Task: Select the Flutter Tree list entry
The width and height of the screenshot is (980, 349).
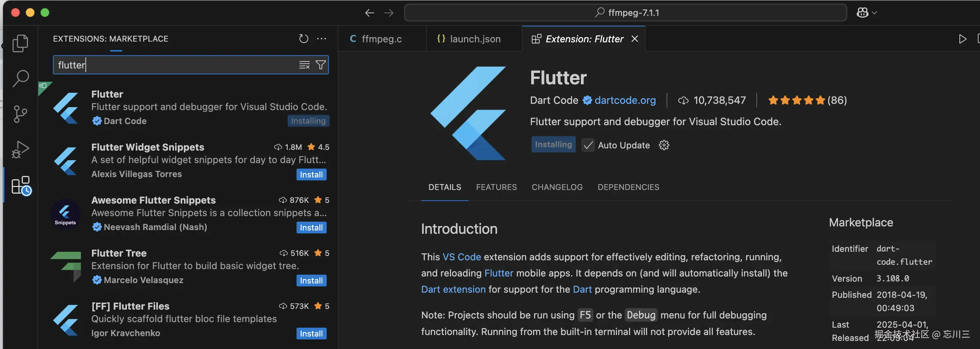Action: point(188,267)
